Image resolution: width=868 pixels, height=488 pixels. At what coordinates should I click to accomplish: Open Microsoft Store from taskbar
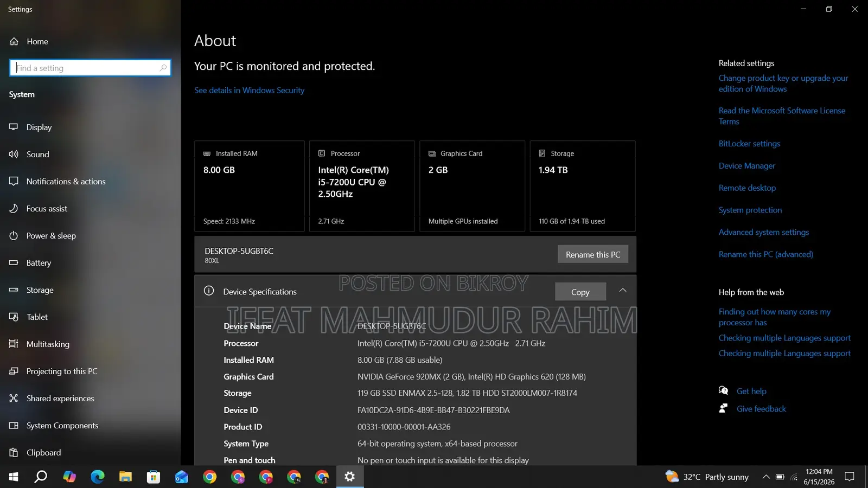tap(154, 477)
